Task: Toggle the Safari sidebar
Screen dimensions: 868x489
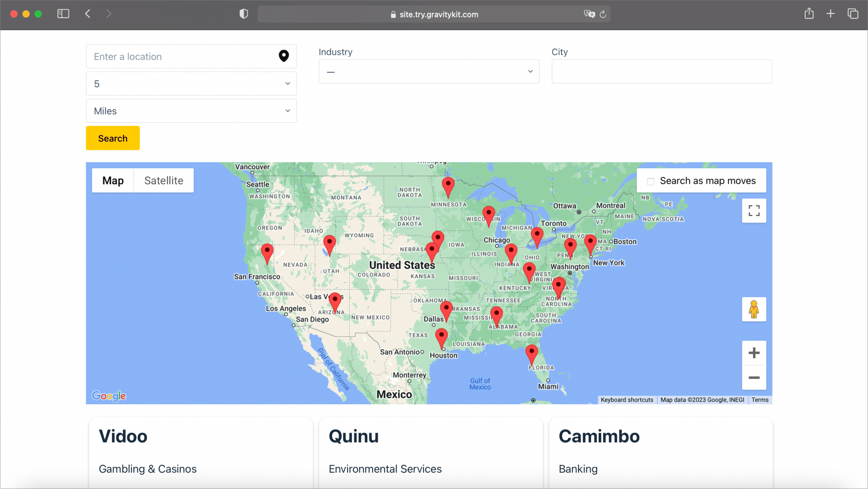Action: pyautogui.click(x=63, y=14)
